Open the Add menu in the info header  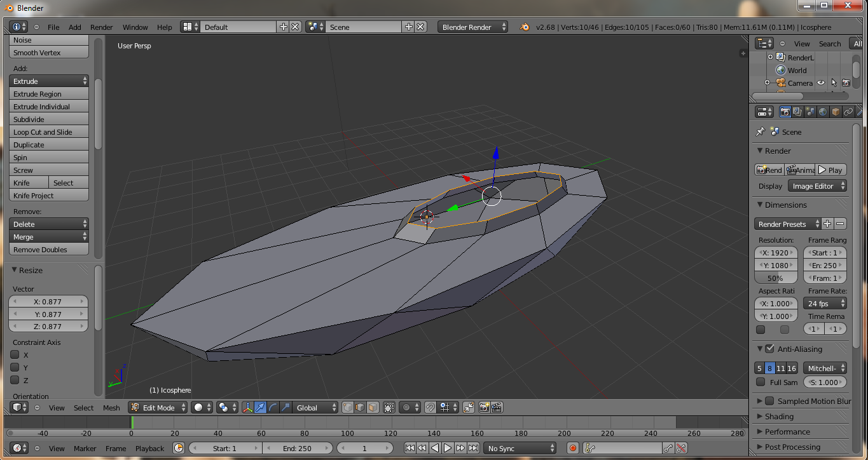pyautogui.click(x=75, y=27)
